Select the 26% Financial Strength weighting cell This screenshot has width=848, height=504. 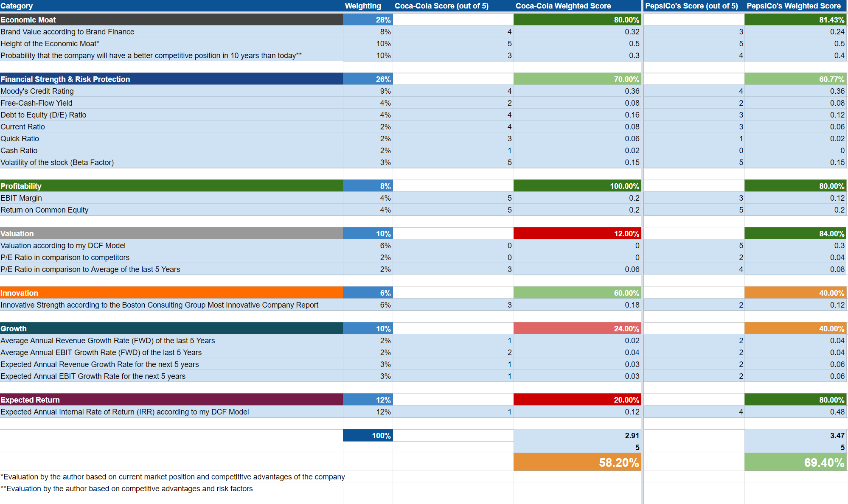point(368,79)
